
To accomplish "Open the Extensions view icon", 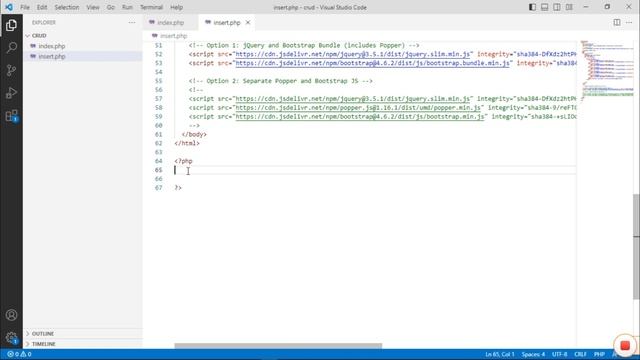I will tap(11, 116).
